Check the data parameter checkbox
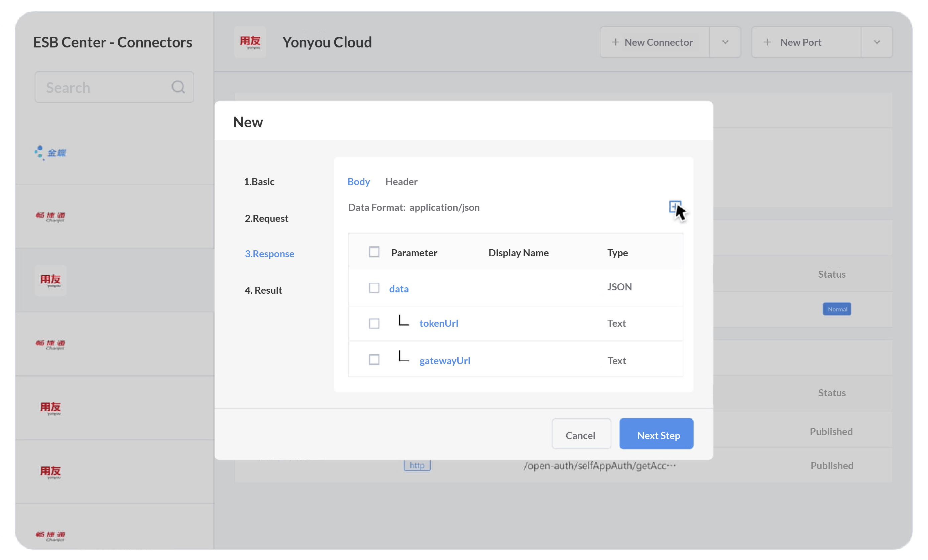The width and height of the screenshot is (928, 560). [x=374, y=288]
